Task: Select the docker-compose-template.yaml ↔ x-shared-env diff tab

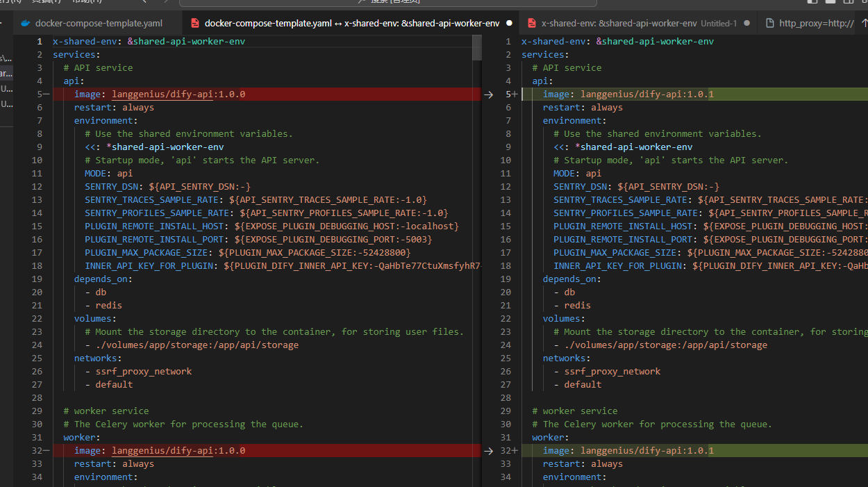Action: pyautogui.click(x=351, y=23)
